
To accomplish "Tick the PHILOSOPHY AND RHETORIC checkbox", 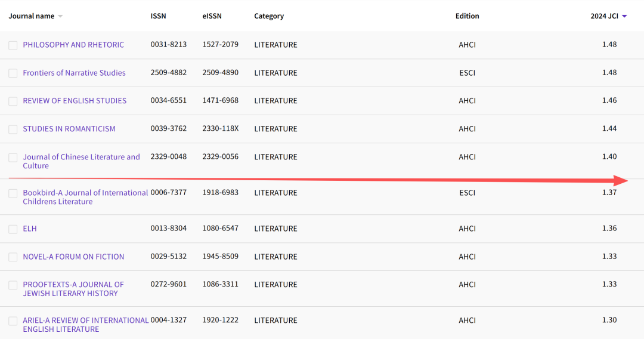I will click(13, 45).
